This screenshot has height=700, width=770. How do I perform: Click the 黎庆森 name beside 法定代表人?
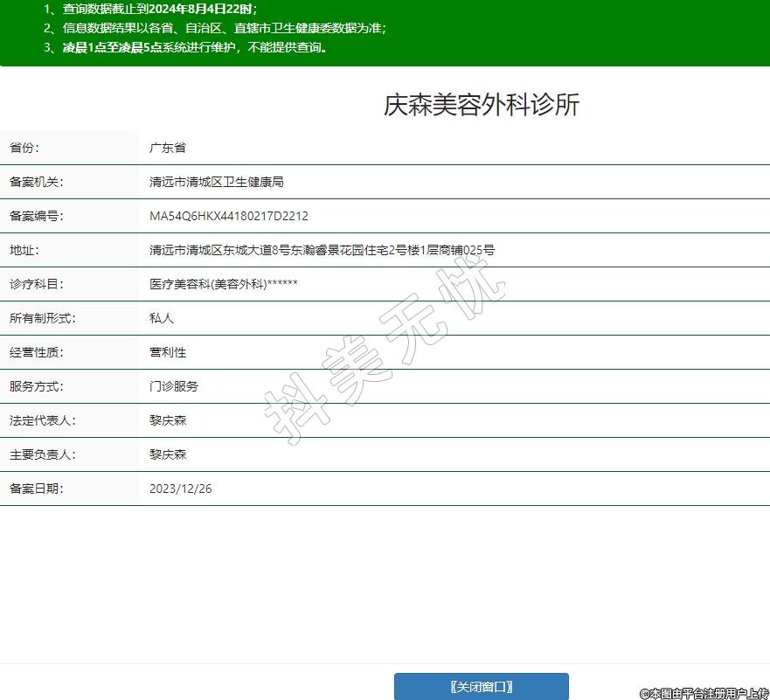(x=168, y=420)
